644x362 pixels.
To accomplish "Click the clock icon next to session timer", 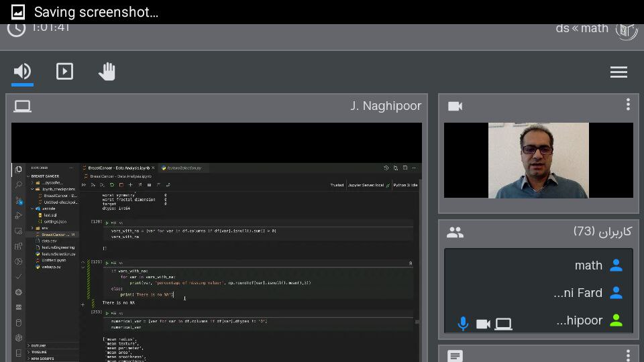I will [16, 29].
